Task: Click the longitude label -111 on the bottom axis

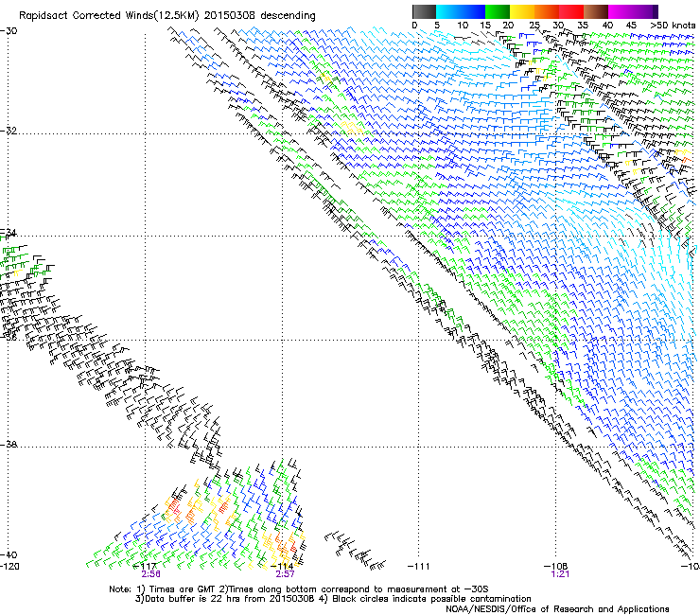Action: point(419,567)
